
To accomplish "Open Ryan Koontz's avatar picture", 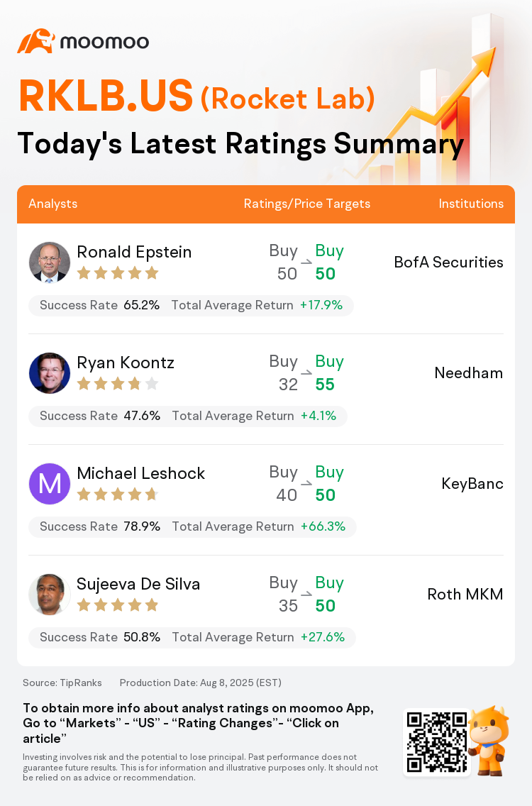I will click(50, 373).
